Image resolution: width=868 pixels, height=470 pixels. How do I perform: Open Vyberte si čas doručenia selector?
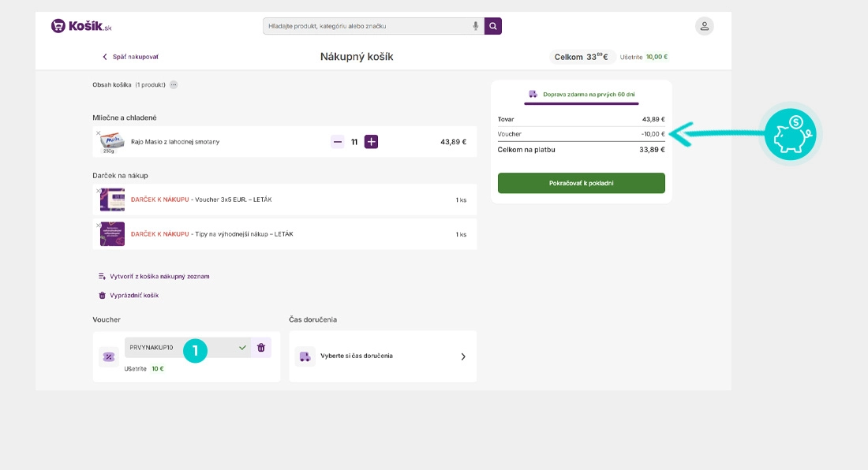point(383,356)
